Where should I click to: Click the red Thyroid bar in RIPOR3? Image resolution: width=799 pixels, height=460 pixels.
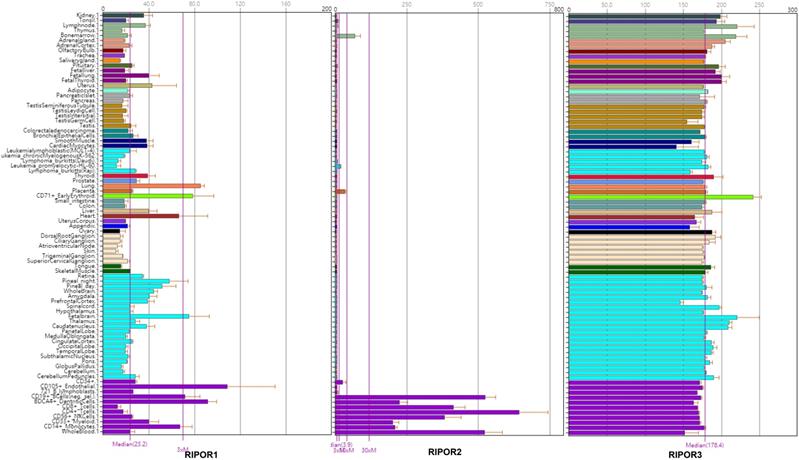641,177
